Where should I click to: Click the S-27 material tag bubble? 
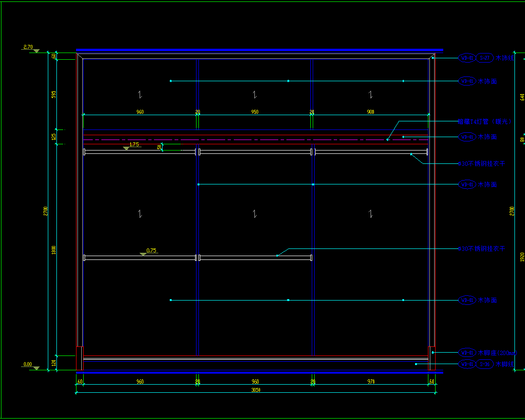pyautogui.click(x=485, y=58)
